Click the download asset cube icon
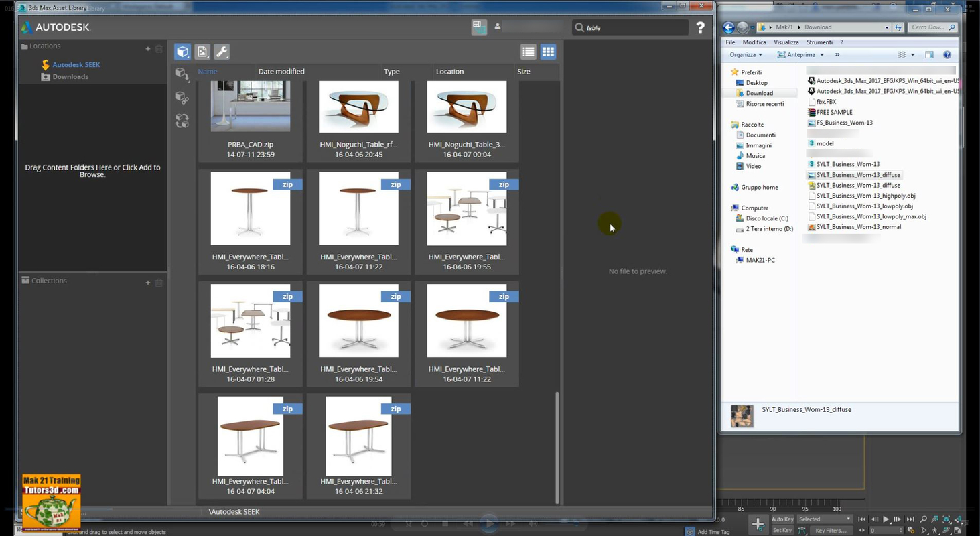 click(x=182, y=74)
